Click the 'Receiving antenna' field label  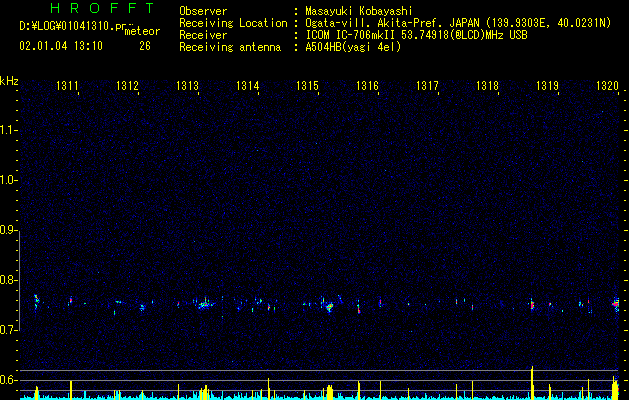[x=230, y=47]
